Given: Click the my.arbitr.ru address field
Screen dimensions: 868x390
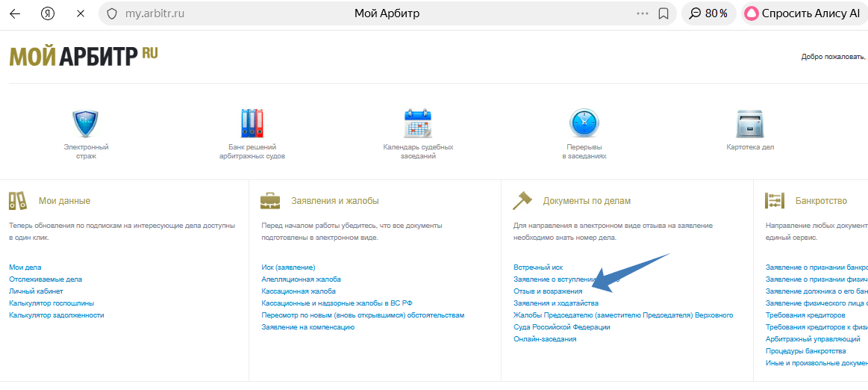Looking at the screenshot, I should tap(154, 14).
